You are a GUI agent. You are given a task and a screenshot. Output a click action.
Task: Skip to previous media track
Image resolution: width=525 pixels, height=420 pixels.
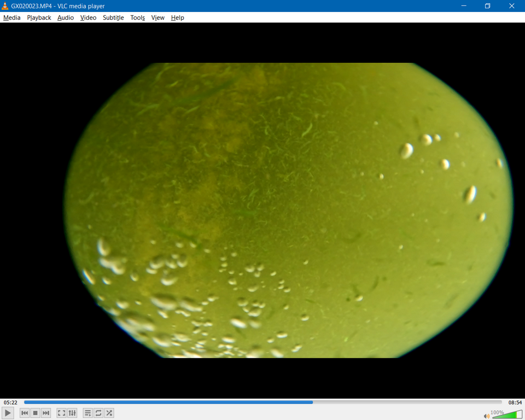click(x=25, y=413)
